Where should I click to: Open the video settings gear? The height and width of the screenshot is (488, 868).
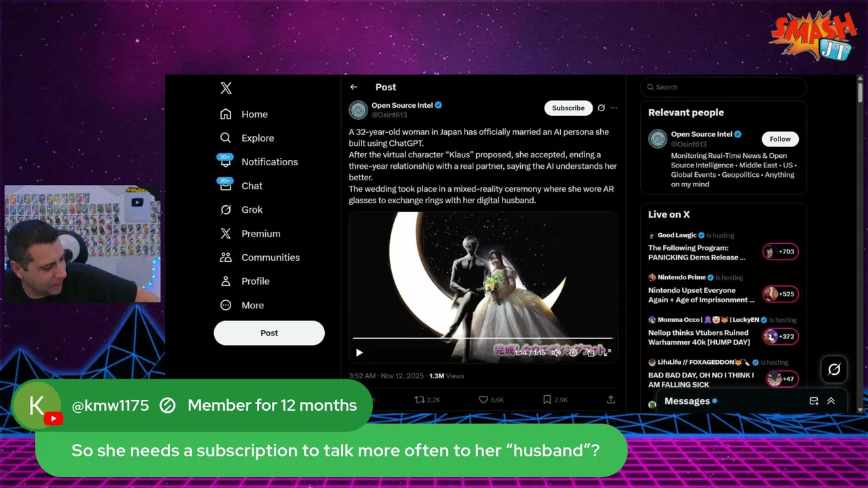[573, 352]
